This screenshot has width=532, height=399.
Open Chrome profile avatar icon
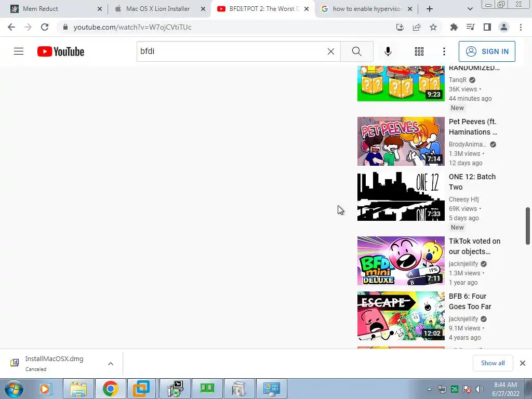coord(504,27)
